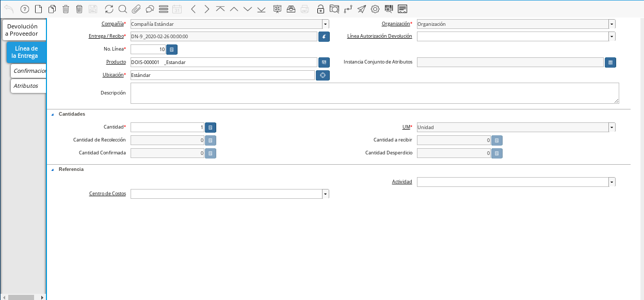Collapse the Referencia section
The width and height of the screenshot is (644, 300).
tap(52, 169)
